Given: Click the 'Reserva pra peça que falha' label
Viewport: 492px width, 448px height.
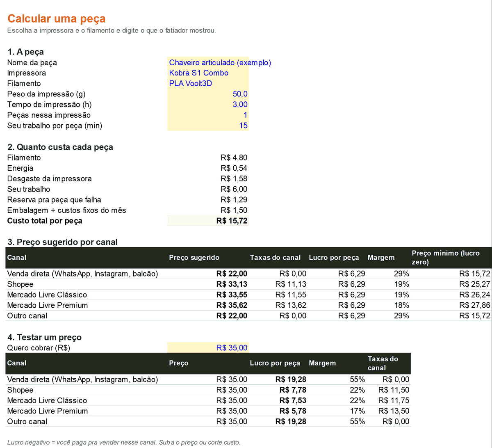Looking at the screenshot, I should click(54, 200).
